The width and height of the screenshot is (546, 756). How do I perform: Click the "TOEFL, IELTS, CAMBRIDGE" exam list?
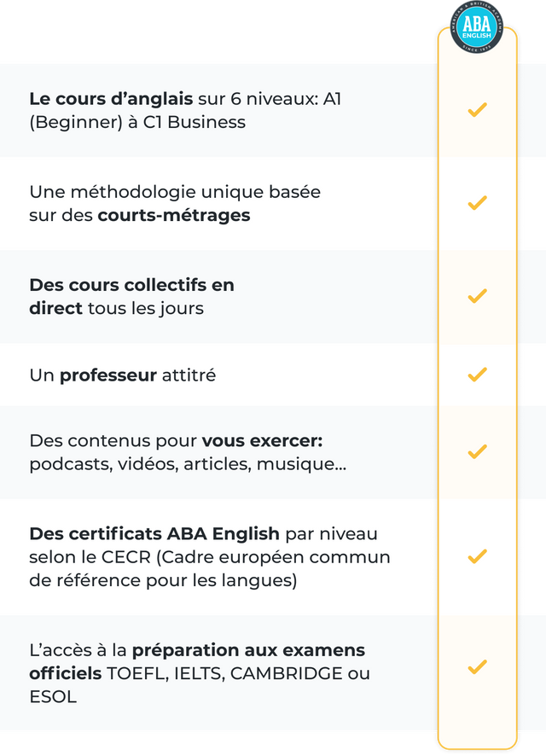[226, 673]
